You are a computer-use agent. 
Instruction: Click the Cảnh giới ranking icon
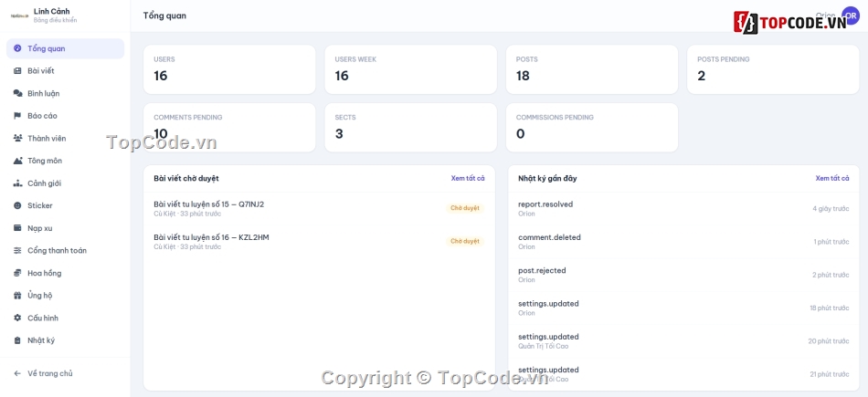click(x=17, y=183)
